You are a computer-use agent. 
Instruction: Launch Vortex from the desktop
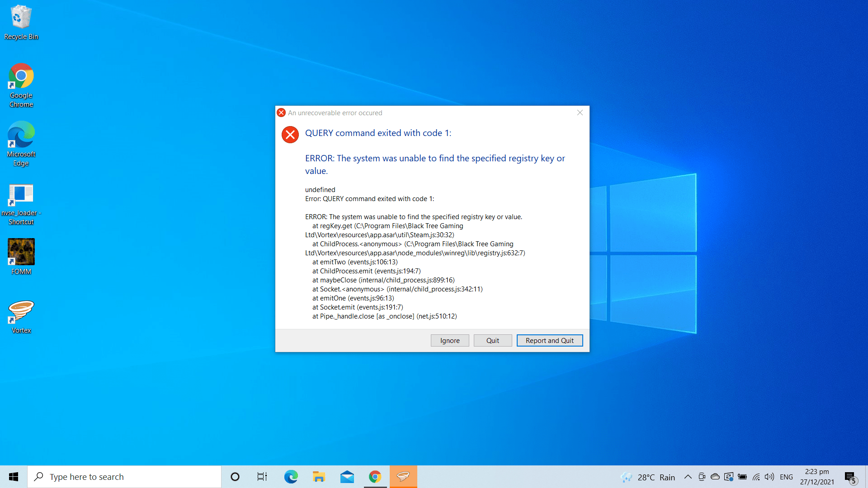coord(21,312)
